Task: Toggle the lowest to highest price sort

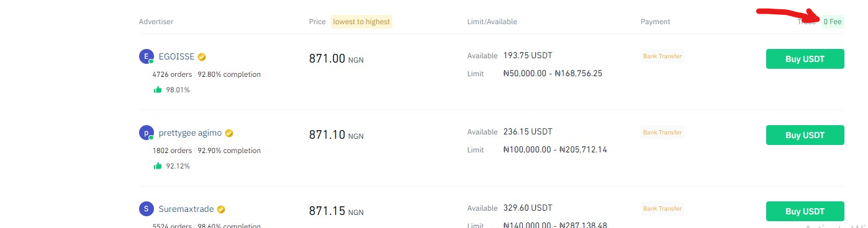Action: [361, 22]
